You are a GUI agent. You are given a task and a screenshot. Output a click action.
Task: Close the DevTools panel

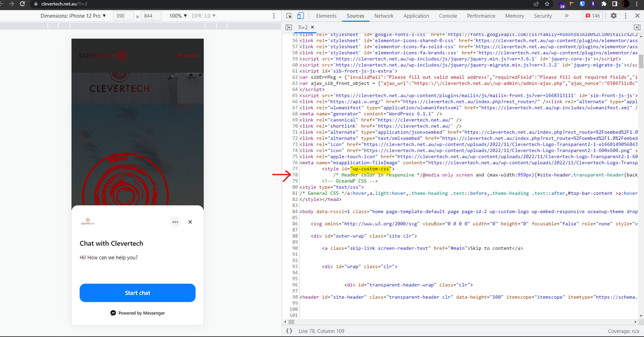(x=637, y=16)
